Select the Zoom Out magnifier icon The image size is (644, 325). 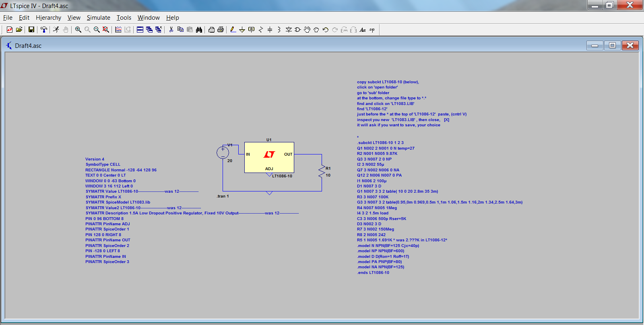pyautogui.click(x=97, y=30)
